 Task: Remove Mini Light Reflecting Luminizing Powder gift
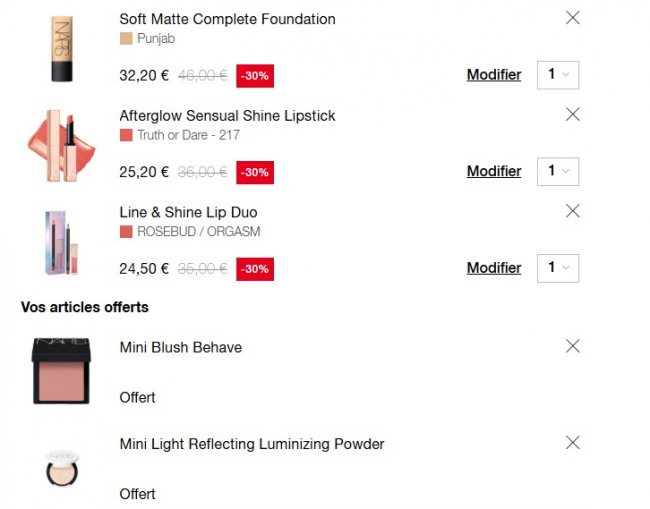[573, 443]
